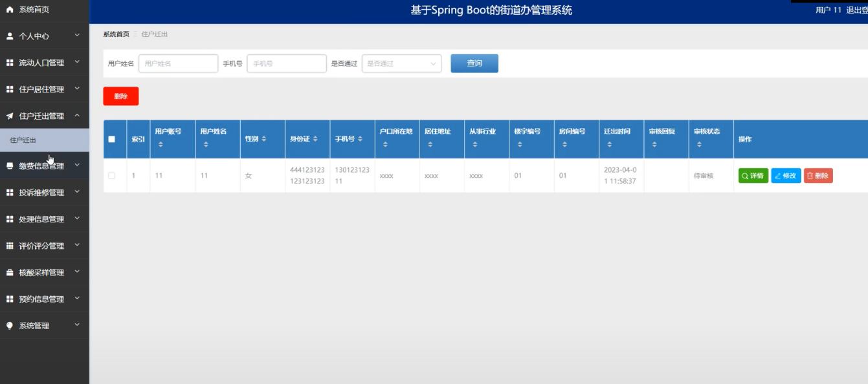Click the row's red 删除 button
The width and height of the screenshot is (868, 384).
pos(818,176)
